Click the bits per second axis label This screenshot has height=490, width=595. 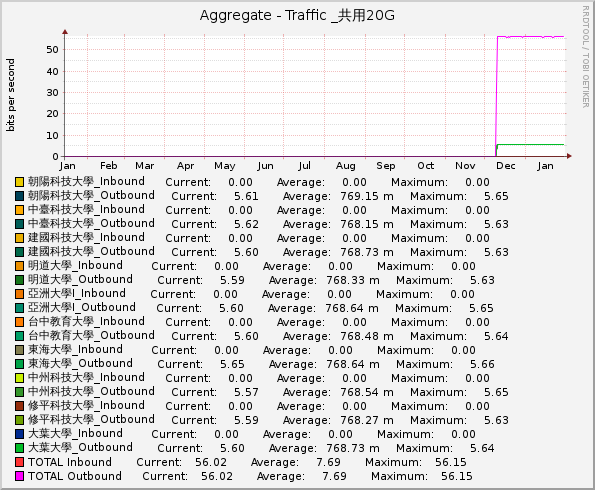[11, 95]
